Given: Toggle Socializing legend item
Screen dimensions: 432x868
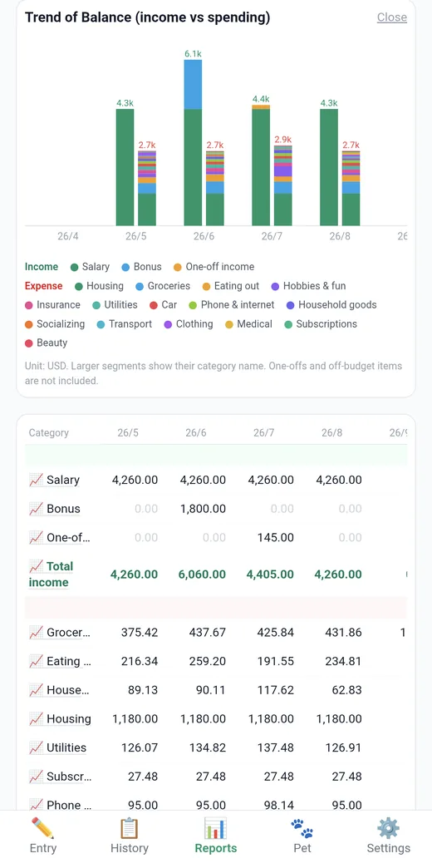Looking at the screenshot, I should click(x=55, y=324).
